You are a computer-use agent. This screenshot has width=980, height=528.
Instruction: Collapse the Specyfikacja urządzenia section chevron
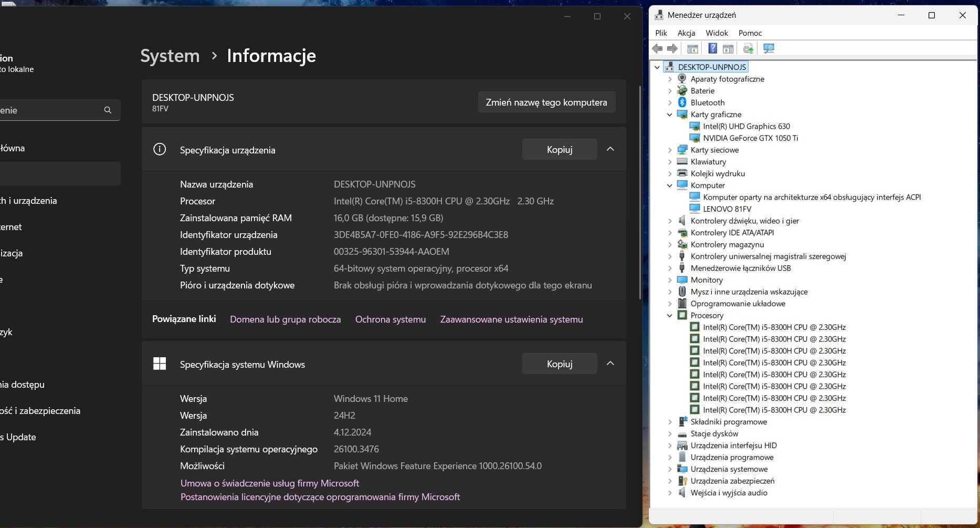(x=610, y=149)
